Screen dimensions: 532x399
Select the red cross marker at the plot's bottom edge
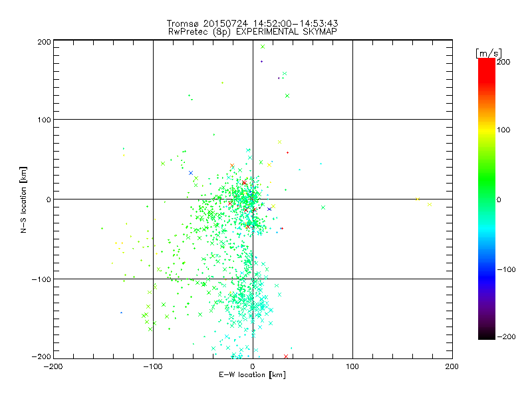click(286, 356)
